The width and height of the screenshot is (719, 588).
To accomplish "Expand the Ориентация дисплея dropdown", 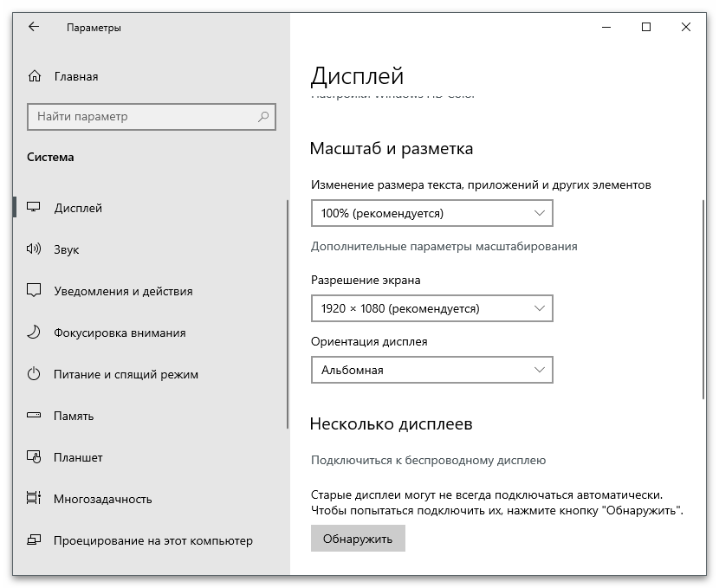I will pyautogui.click(x=431, y=369).
